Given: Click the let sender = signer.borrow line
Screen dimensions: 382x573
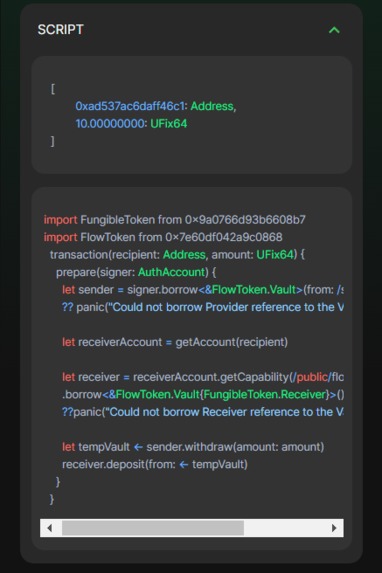Looking at the screenshot, I should [x=203, y=289].
